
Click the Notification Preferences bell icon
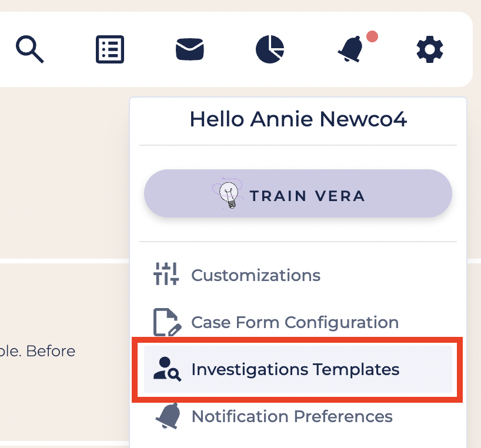point(168,416)
